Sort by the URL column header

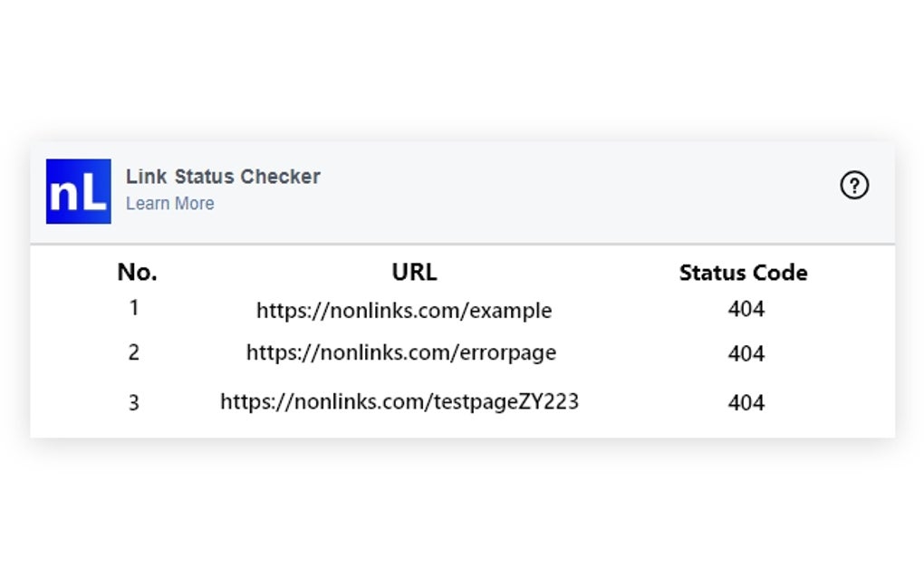414,271
